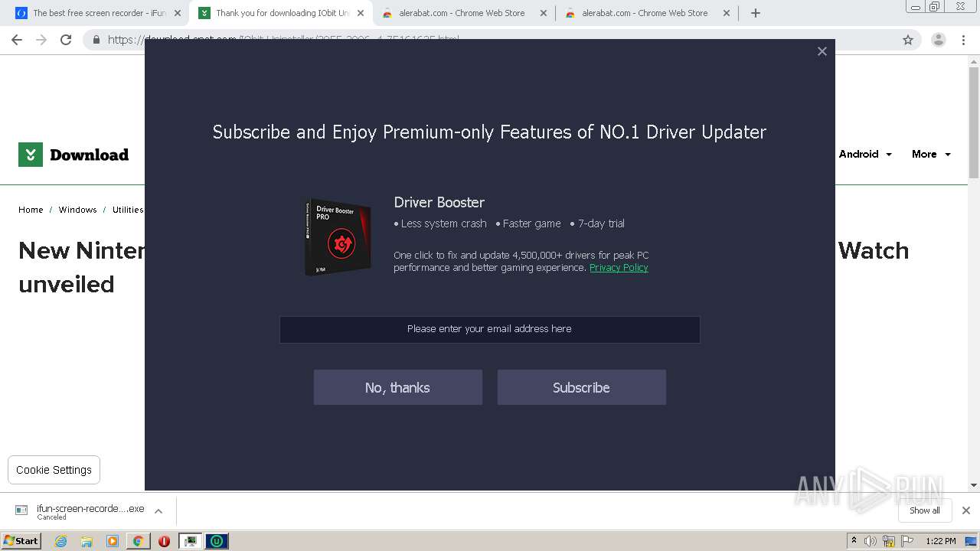The height and width of the screenshot is (551, 980).
Task: Open the Windows Start menu
Action: click(x=21, y=541)
